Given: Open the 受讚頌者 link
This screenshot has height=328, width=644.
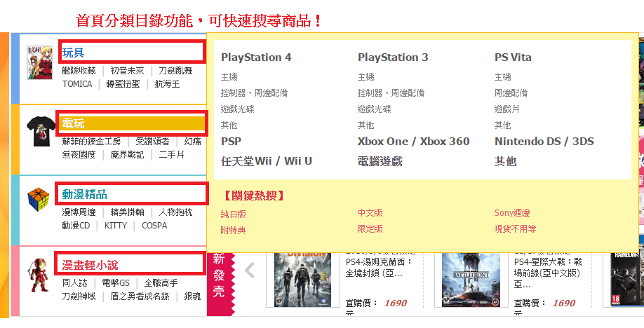Looking at the screenshot, I should (152, 142).
